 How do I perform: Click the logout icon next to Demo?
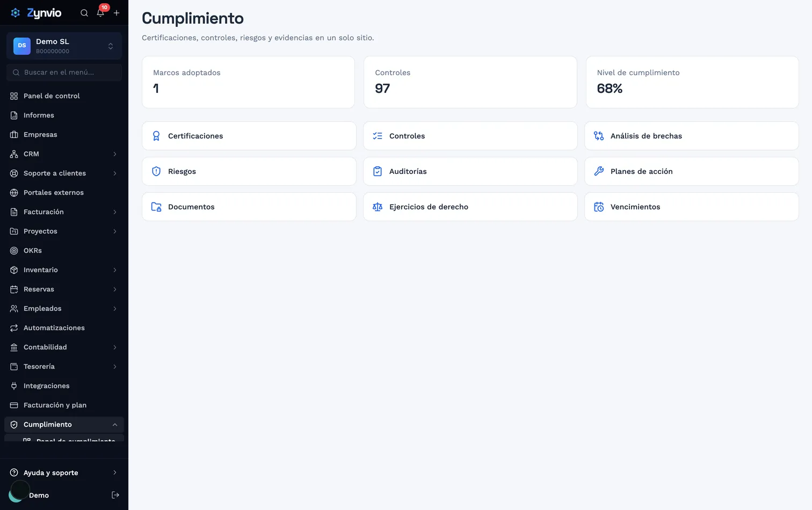[x=115, y=495]
